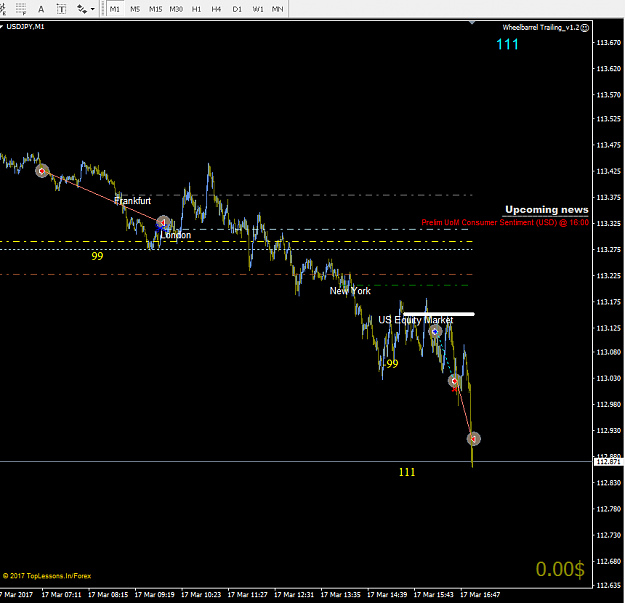Viewport: 625px width, 603px height.
Task: Click the 17 Mar 10:23 time axis label
Action: pyautogui.click(x=201, y=595)
